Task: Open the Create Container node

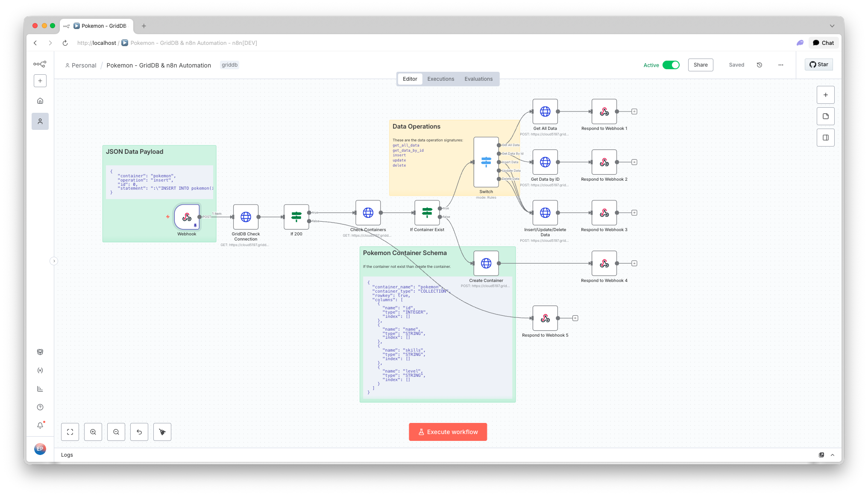Action: [x=486, y=264]
